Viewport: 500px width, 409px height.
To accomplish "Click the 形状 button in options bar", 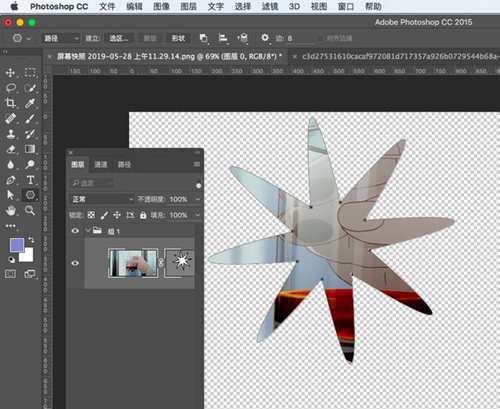I will coord(178,38).
